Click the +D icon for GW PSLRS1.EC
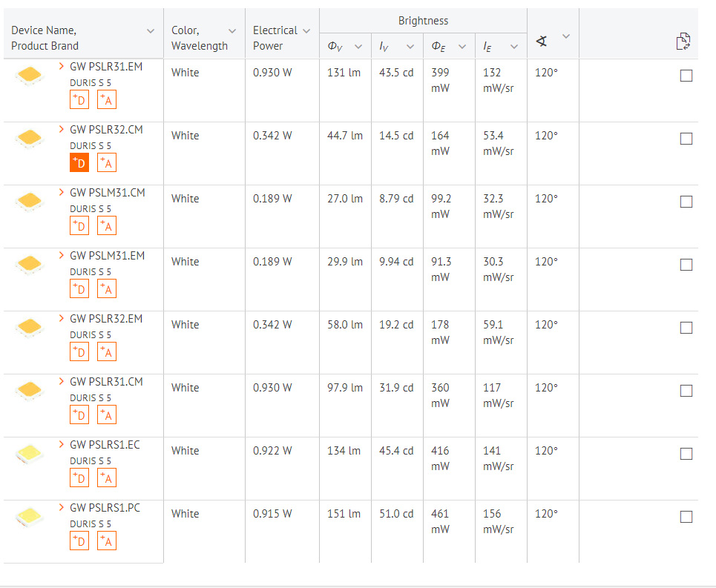Screen dimensions: 716x588 [x=79, y=478]
